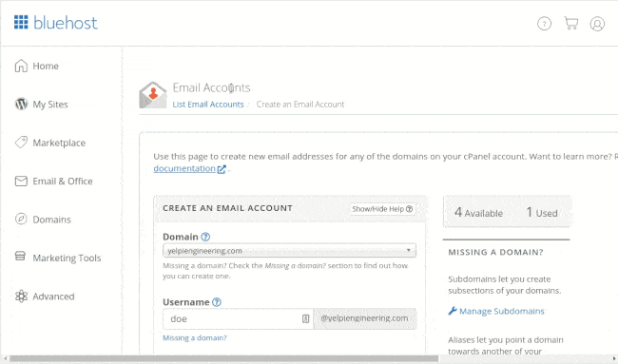Click the compass icon beside Domains
Image resolution: width=618 pixels, height=364 pixels.
21,219
